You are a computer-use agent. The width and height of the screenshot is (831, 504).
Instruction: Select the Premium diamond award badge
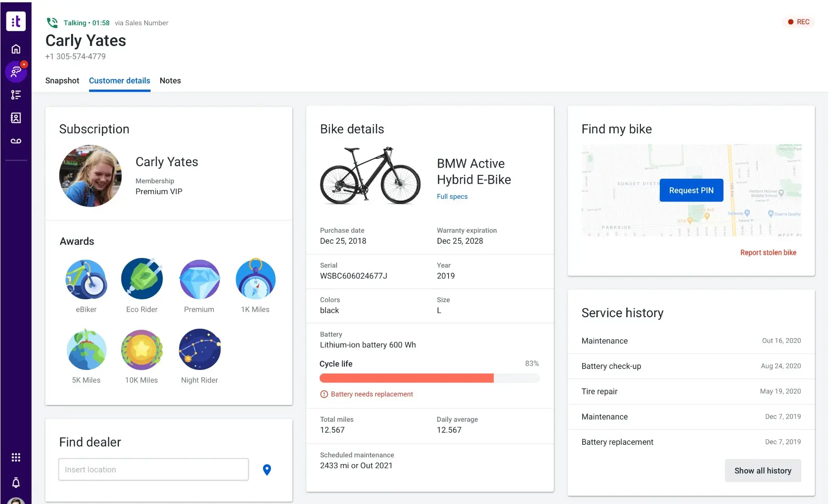(x=199, y=279)
